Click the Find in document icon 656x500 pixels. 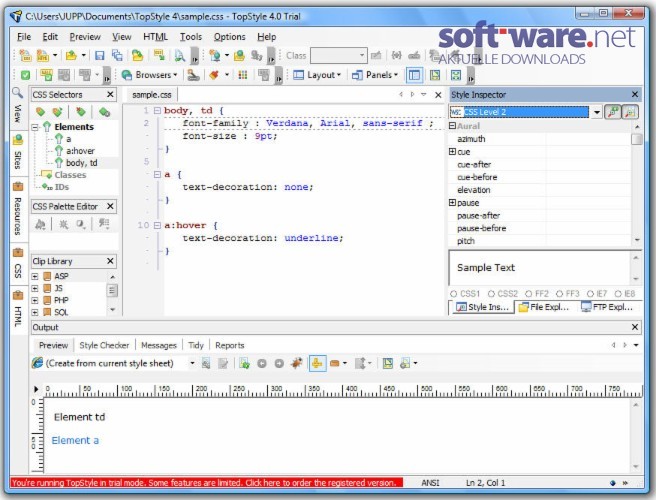coord(180,55)
